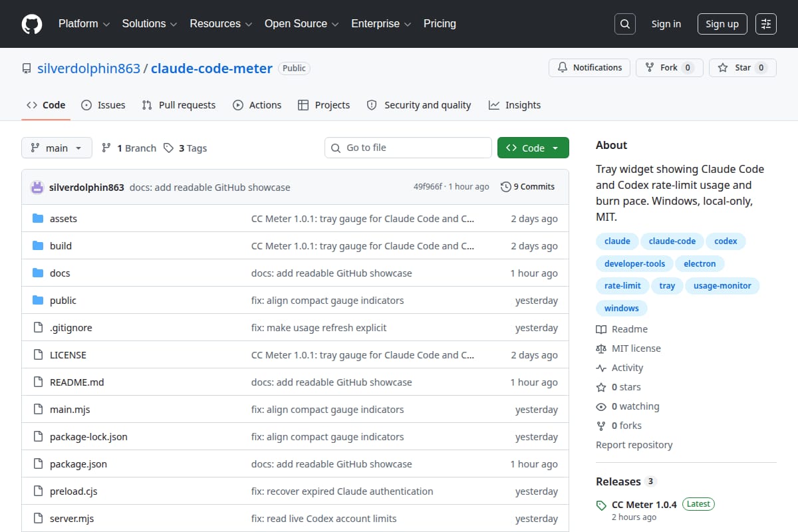Click the repository icon before silverdolphin863
This screenshot has width=798, height=532.
point(27,68)
